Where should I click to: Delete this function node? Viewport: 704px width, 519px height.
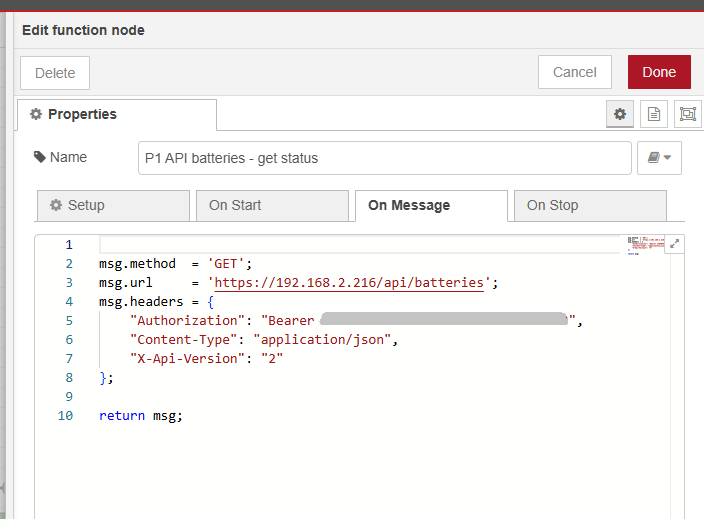coord(55,73)
